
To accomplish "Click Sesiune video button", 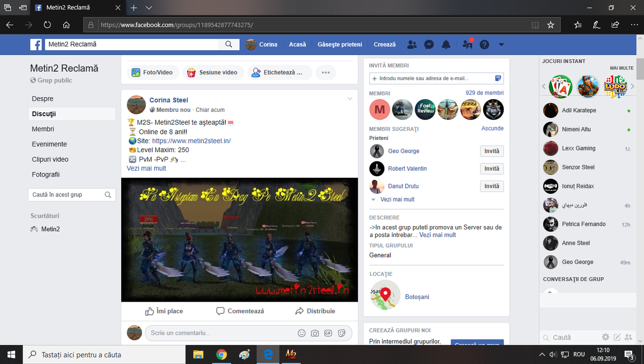I will click(x=213, y=72).
